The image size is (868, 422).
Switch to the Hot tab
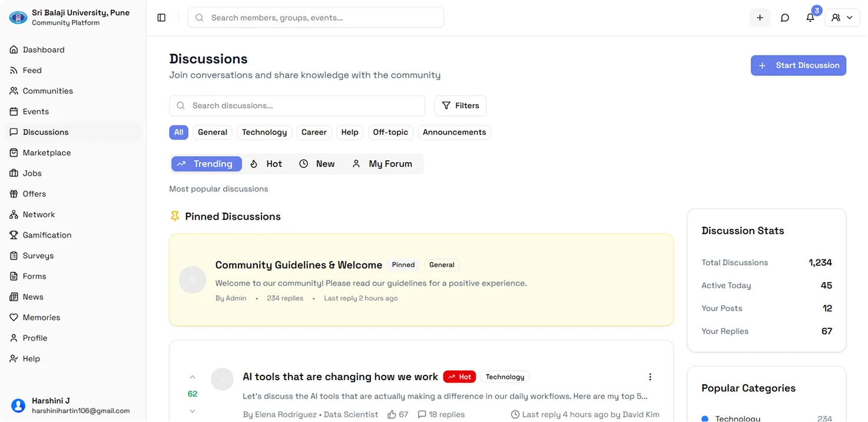[x=266, y=164]
